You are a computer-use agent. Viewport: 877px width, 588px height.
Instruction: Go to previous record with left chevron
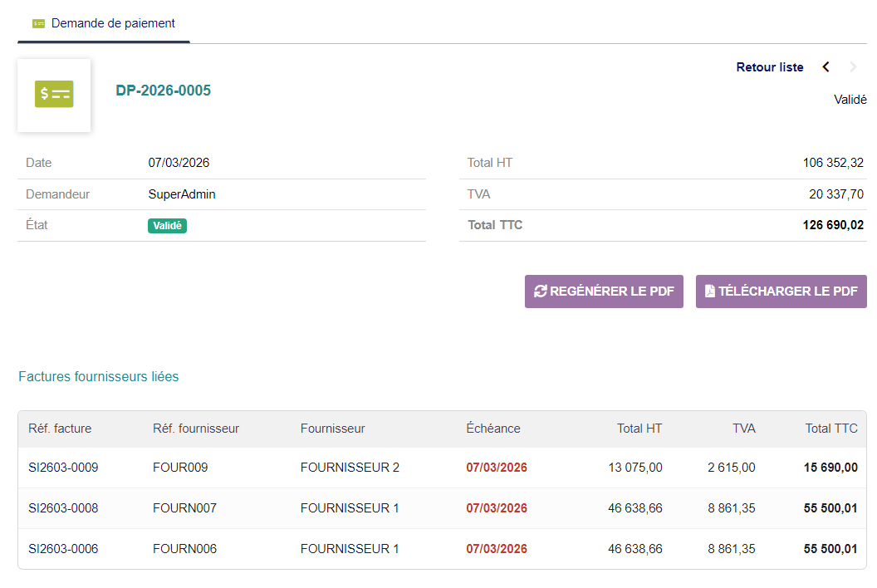(x=826, y=67)
